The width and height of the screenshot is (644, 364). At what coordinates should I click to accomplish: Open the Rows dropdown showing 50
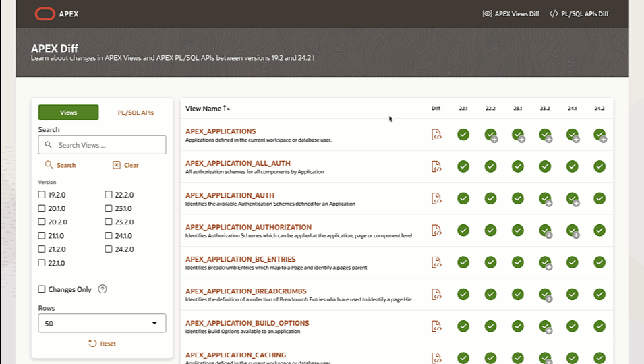103,324
